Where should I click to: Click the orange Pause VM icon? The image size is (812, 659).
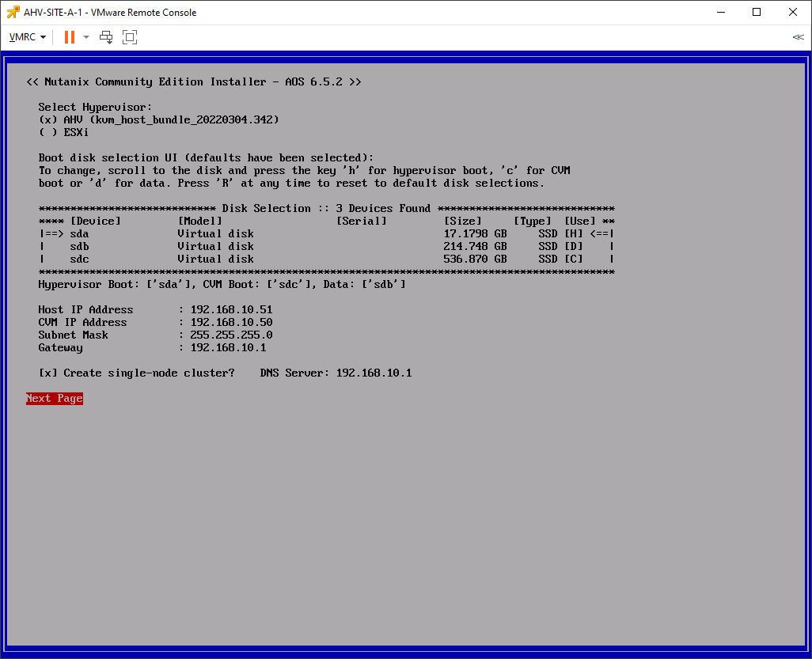click(x=70, y=37)
